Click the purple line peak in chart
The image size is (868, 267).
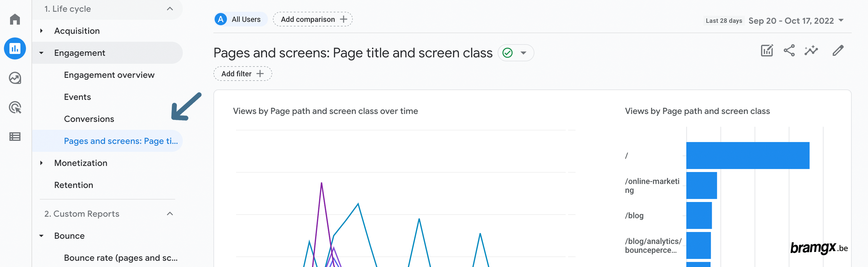click(x=321, y=183)
